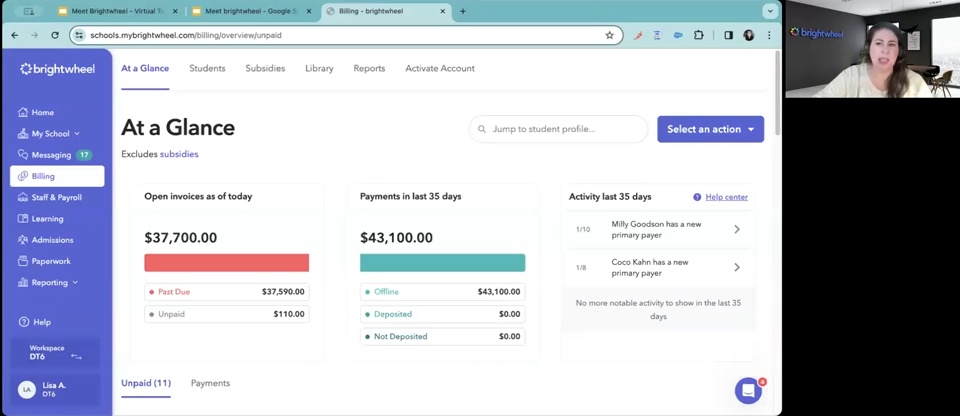The height and width of the screenshot is (416, 960).
Task: Click $37,700.00 open invoices total
Action: click(x=181, y=238)
